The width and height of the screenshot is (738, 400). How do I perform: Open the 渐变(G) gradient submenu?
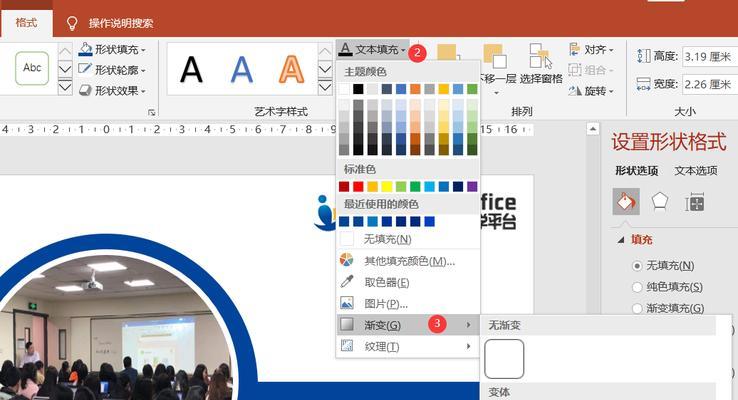[x=408, y=325]
